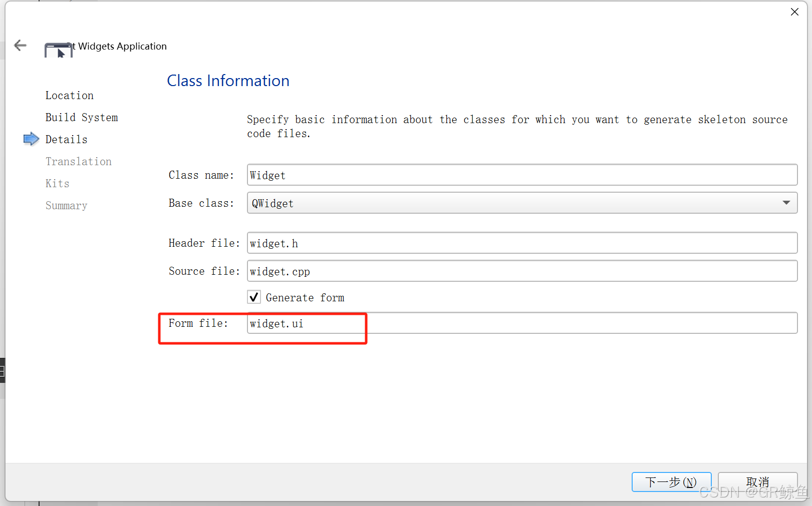812x506 pixels.
Task: Select the Location step in sidebar
Action: tap(70, 95)
